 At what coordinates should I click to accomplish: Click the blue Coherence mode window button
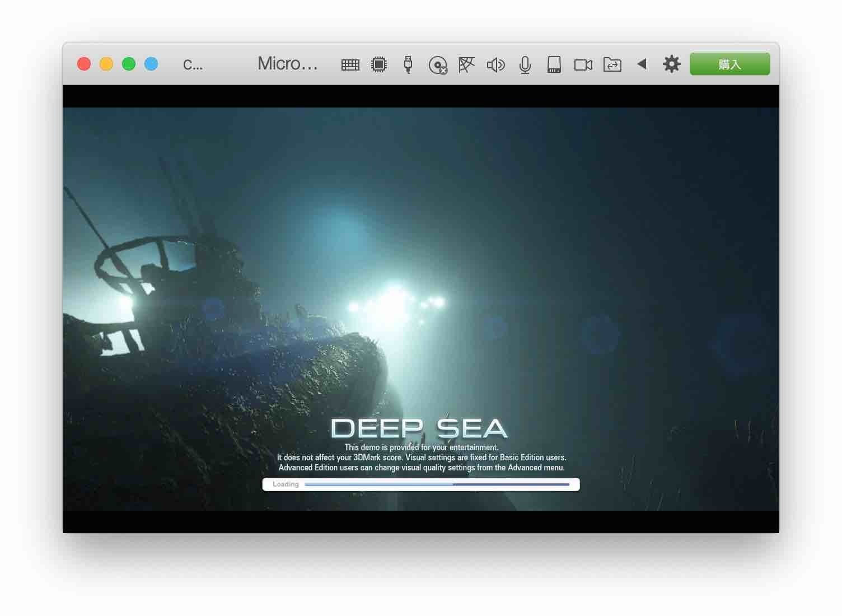coord(151,64)
